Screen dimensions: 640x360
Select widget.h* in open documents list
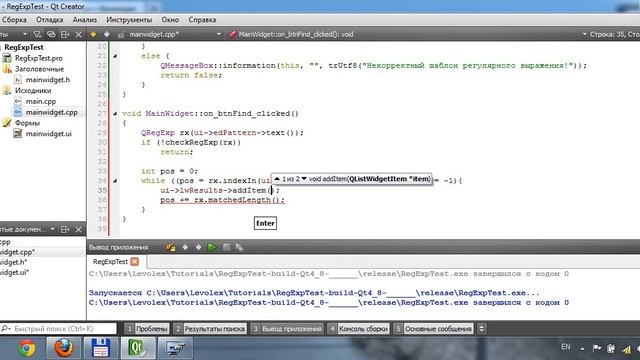pyautogui.click(x=13, y=262)
